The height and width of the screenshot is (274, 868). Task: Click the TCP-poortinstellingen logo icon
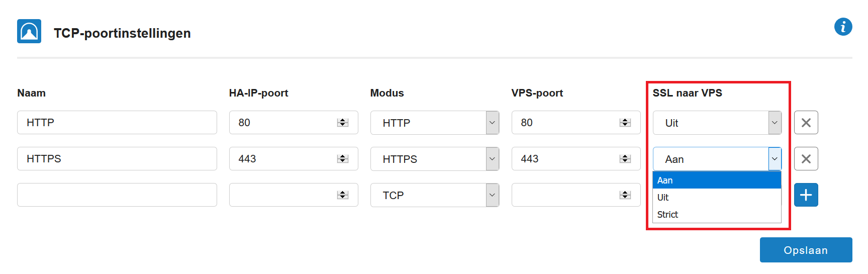pyautogui.click(x=29, y=31)
